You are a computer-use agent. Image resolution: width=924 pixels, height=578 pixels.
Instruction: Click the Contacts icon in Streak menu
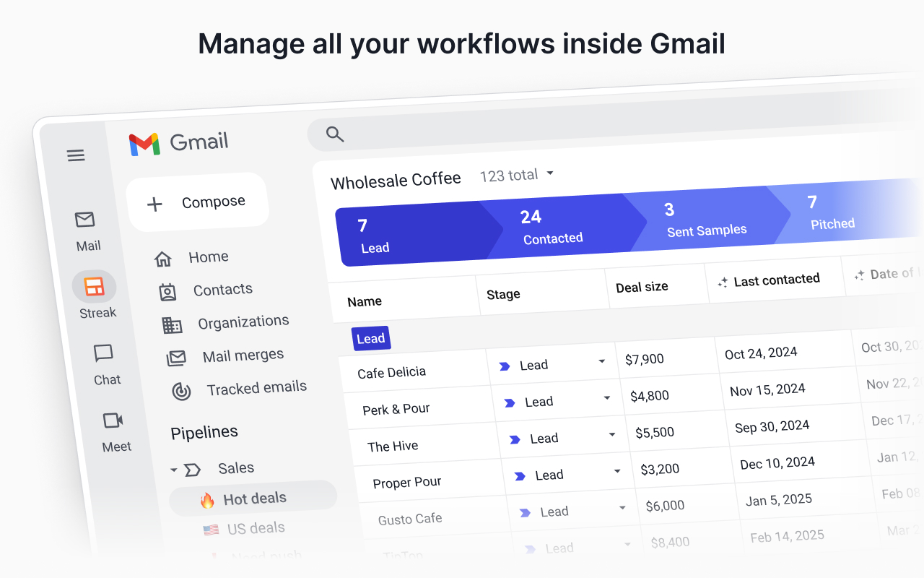tap(167, 291)
